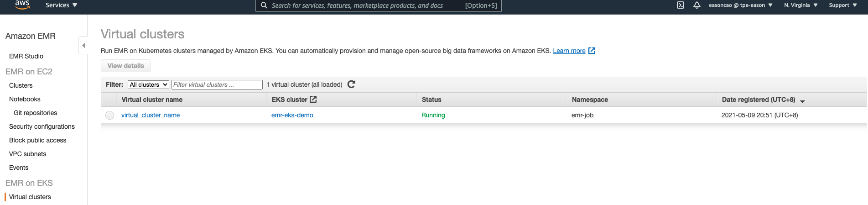Expand the Services menu
The image size is (868, 205).
click(61, 5)
